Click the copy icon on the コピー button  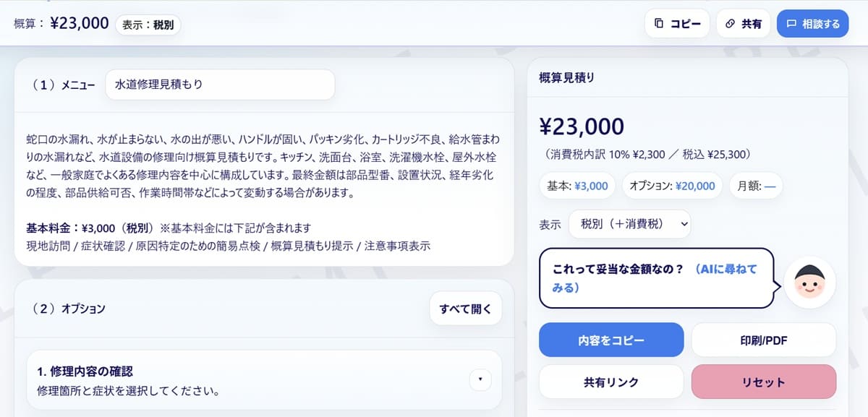[660, 23]
